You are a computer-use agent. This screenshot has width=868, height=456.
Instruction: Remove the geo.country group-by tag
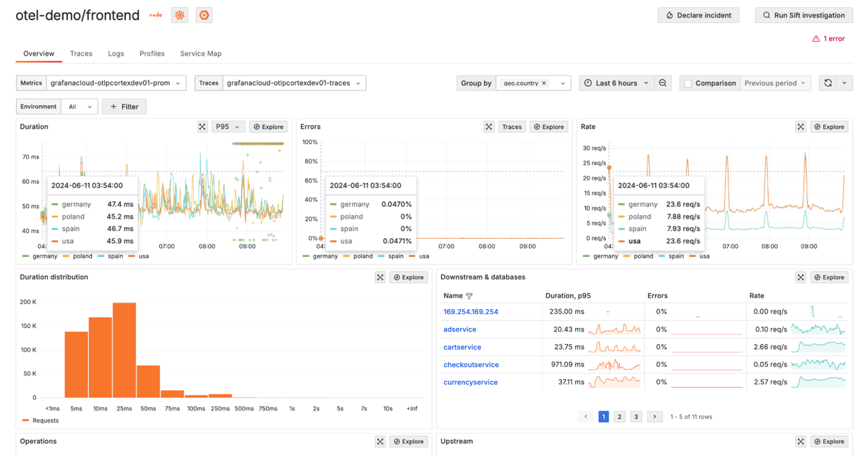tap(544, 83)
